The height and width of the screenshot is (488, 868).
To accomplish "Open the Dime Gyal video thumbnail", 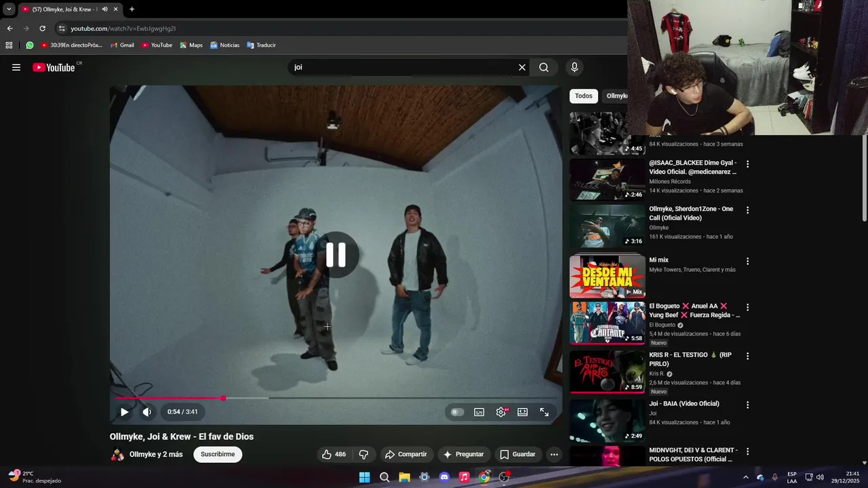I will pyautogui.click(x=608, y=180).
